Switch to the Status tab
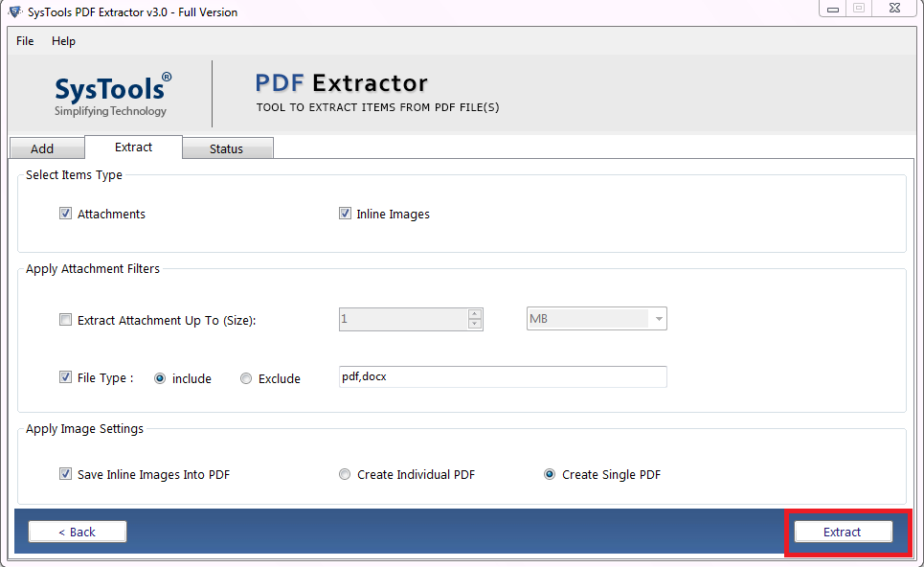 click(x=228, y=148)
